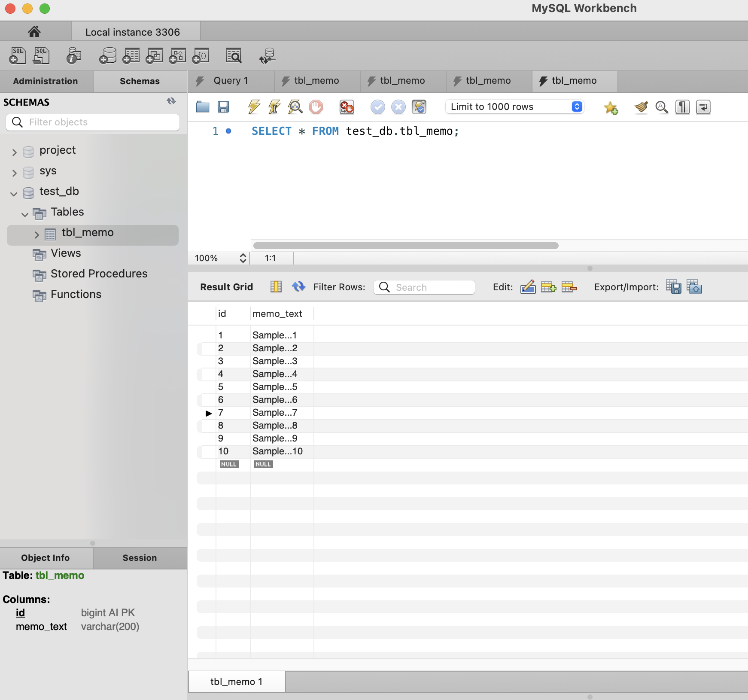
Task: Click the editor horizontal scrollbar
Action: coord(406,246)
